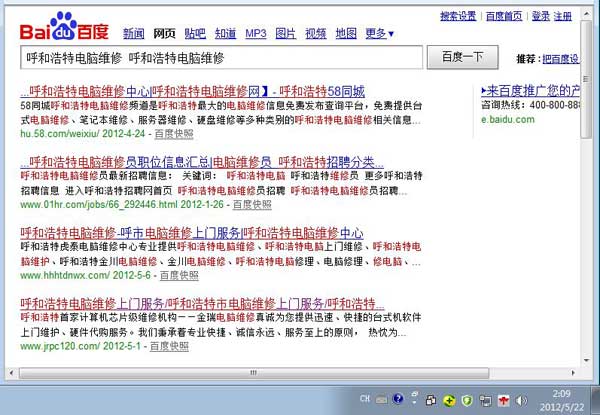Click the www.01hr.com/jobs/66_292446.html URL text
Viewport: 600px width, 415px height.
tap(99, 205)
